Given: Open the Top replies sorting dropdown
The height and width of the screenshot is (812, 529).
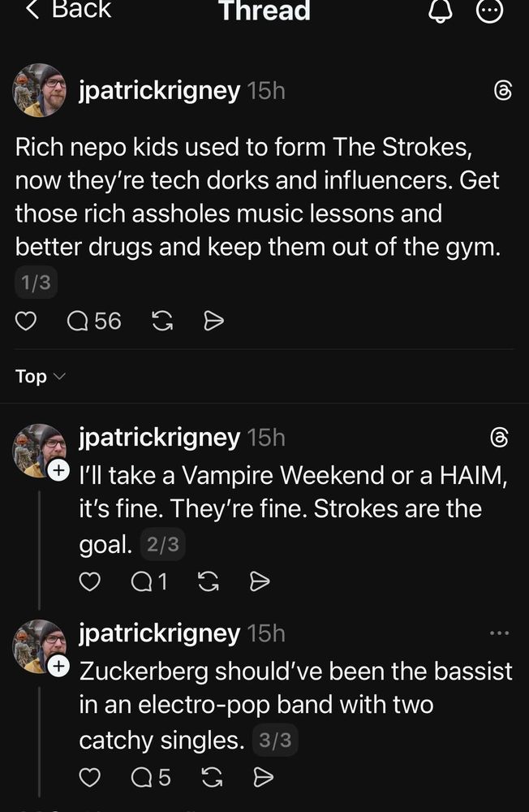Looking at the screenshot, I should (x=38, y=376).
